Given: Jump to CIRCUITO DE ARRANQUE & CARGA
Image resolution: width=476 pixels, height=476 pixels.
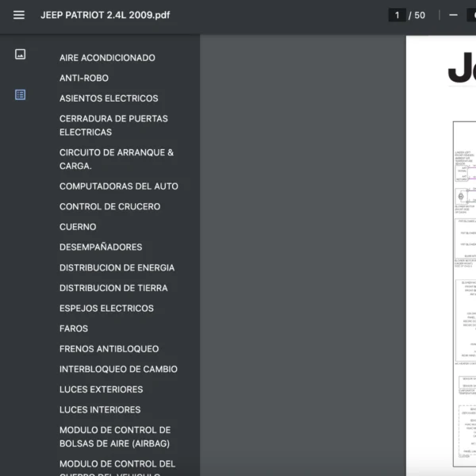Looking at the screenshot, I should [117, 159].
